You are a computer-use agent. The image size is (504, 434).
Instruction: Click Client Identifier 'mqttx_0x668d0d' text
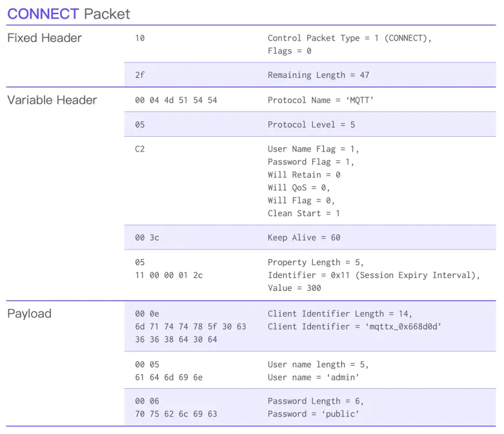(354, 327)
